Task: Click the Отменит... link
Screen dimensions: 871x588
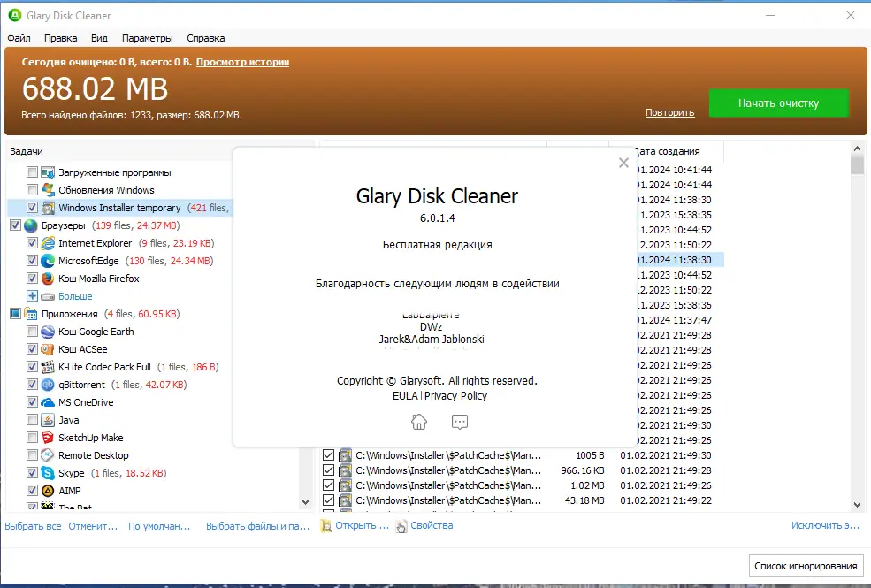Action: (x=94, y=526)
